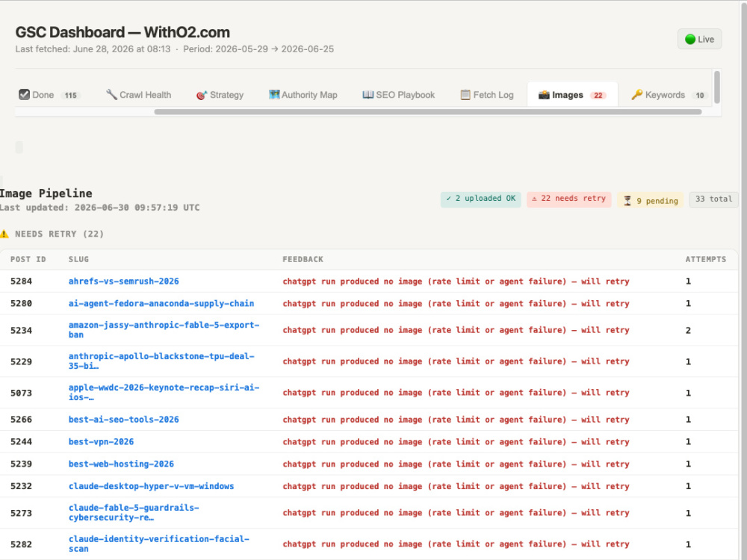Click post ID 5234
The width and height of the screenshot is (747, 560).
21,330
